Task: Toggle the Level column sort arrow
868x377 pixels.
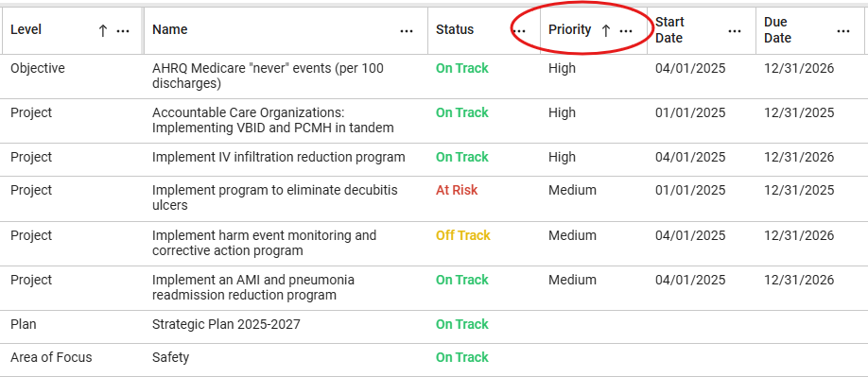Action: [x=102, y=31]
